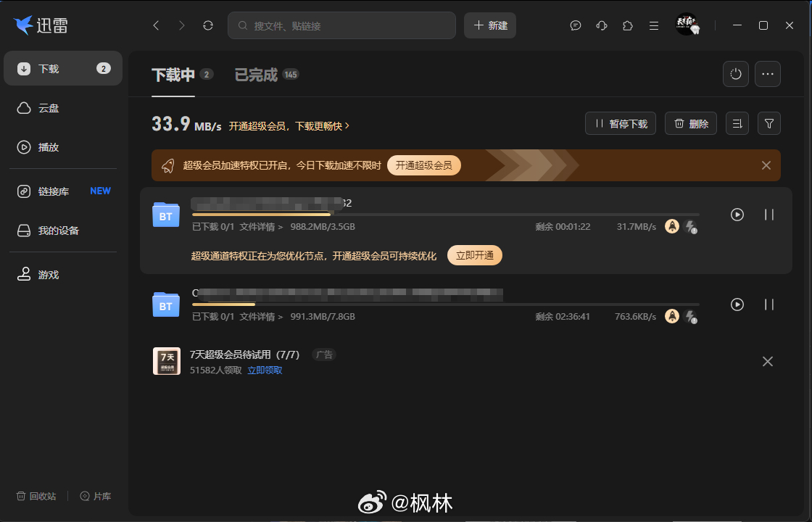The height and width of the screenshot is (522, 812).
Task: Pause the 7.8GB download task
Action: [x=769, y=304]
